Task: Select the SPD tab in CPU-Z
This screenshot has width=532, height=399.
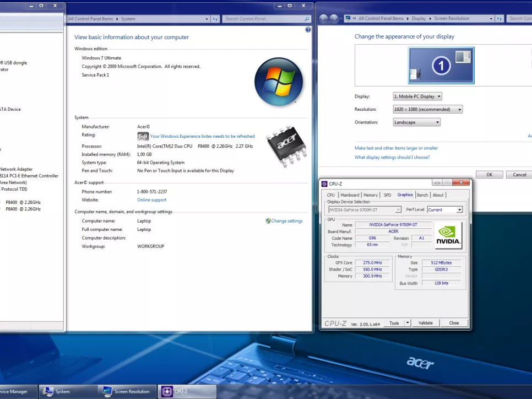Action: pyautogui.click(x=388, y=195)
